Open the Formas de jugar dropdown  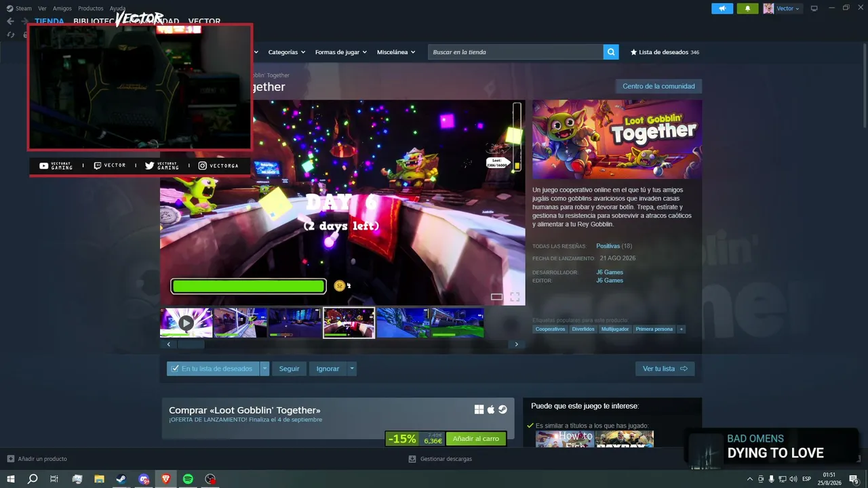(340, 52)
